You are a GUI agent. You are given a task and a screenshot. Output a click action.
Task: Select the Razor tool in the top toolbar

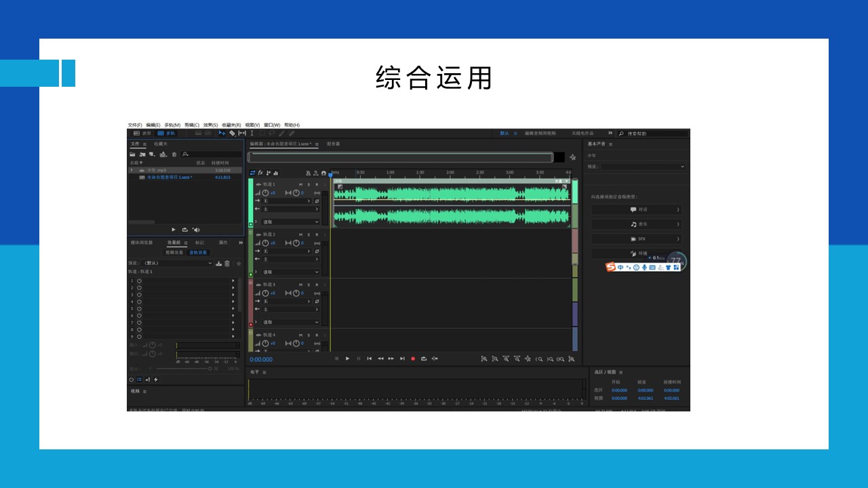point(232,134)
